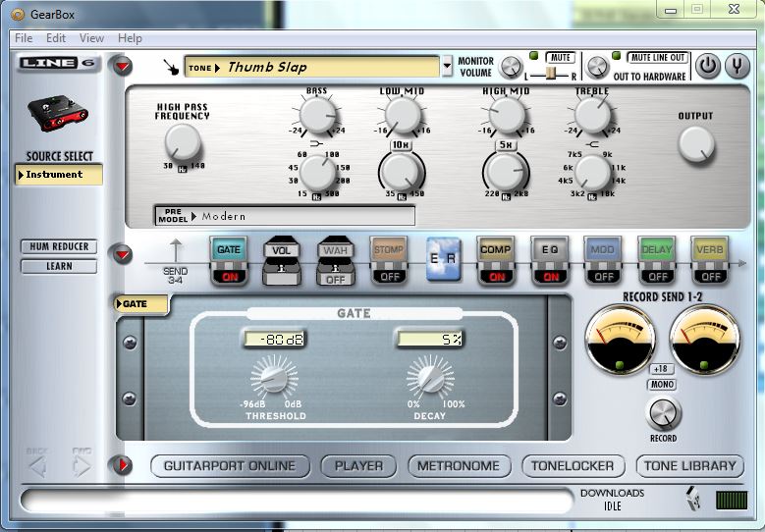This screenshot has height=532, width=765.
Task: Turn on the STOMP OFF switch
Action: (389, 277)
